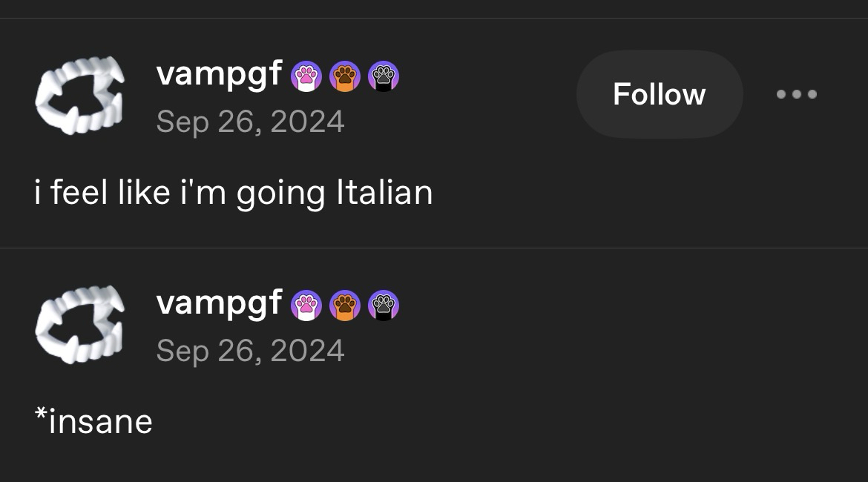
Task: Click the word 'feel' in the first post
Action: coord(80,193)
